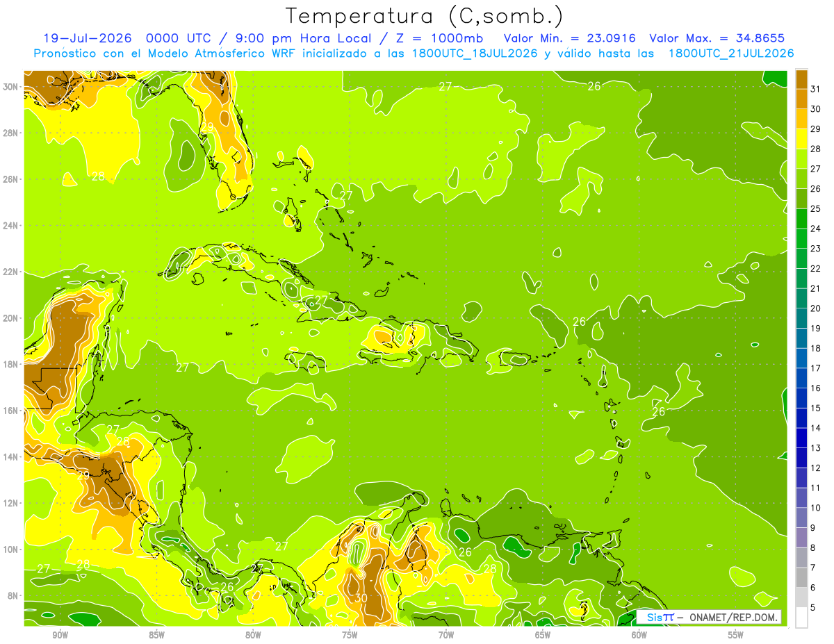834x644 pixels.
Task: Click the 70W longitude label
Action: [446, 635]
